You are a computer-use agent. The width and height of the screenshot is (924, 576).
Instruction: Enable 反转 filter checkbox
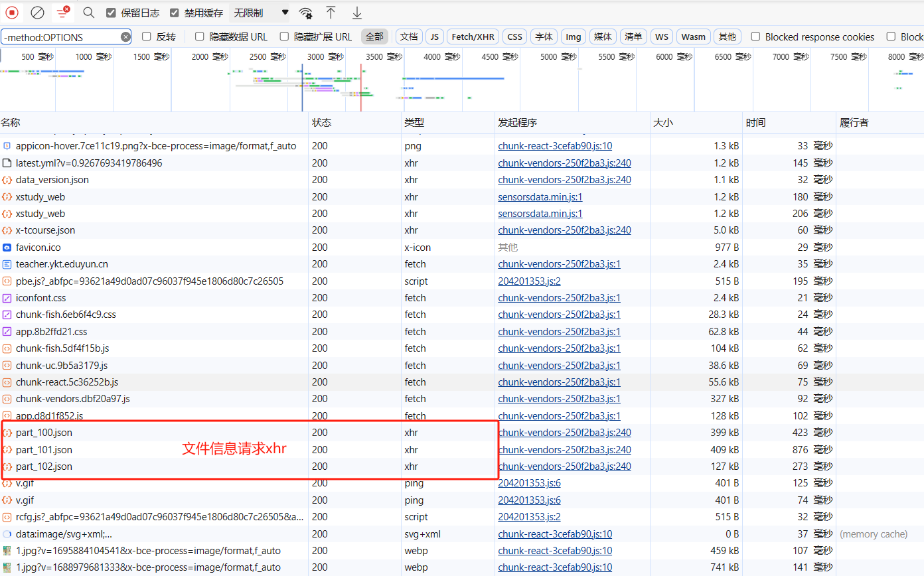coord(147,36)
